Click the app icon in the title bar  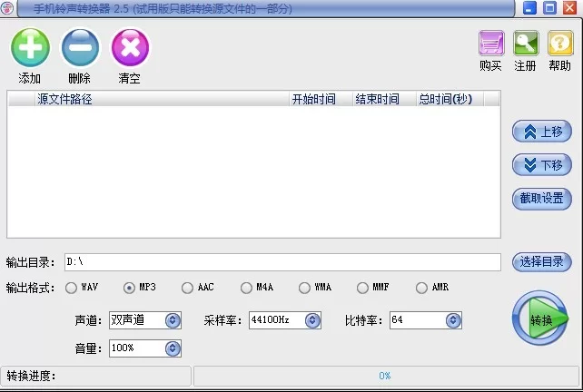click(9, 8)
